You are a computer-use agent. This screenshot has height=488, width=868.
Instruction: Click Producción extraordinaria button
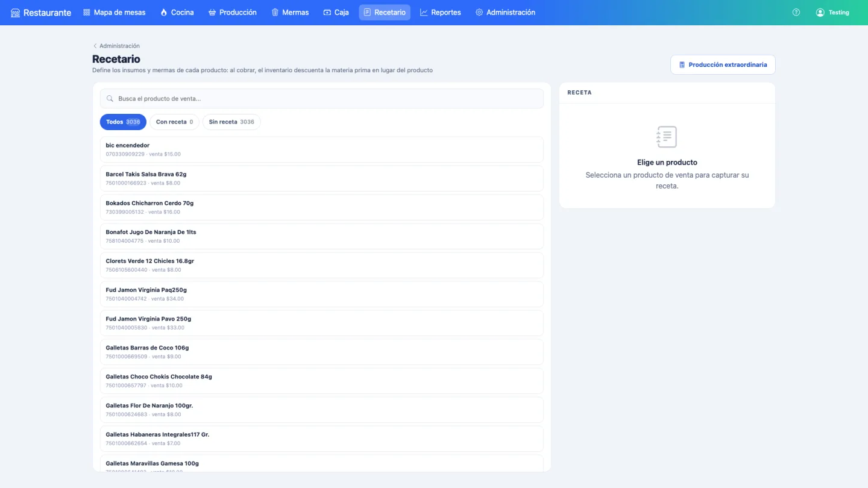723,65
